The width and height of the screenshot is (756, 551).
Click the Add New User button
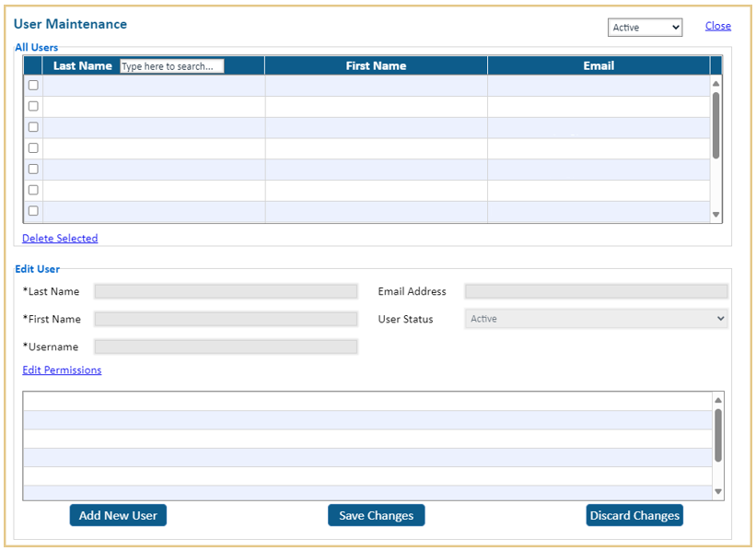click(117, 515)
